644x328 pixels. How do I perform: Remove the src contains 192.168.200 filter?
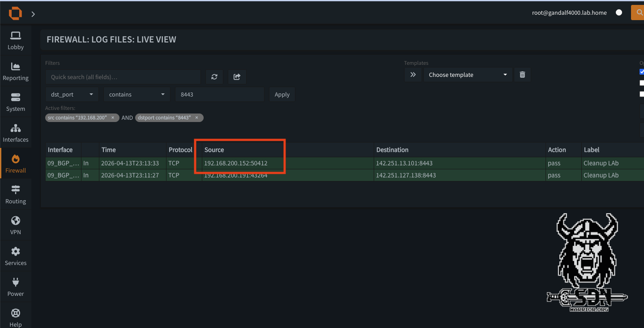pos(113,118)
